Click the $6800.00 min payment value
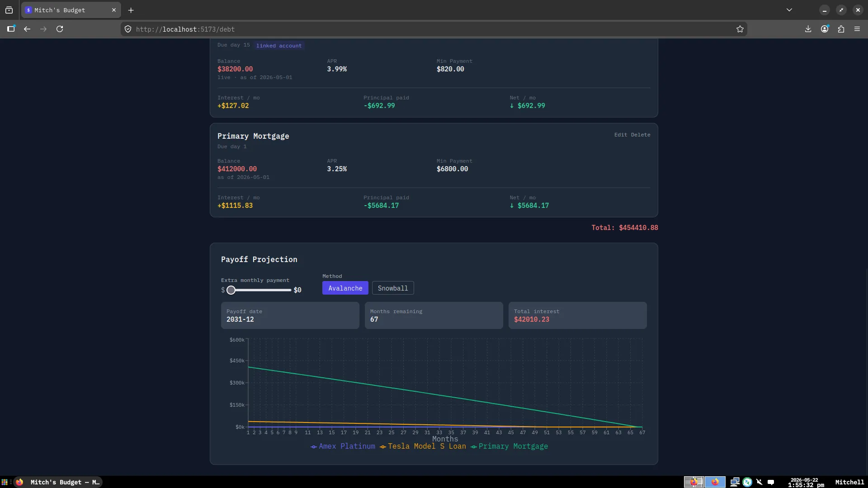 click(452, 169)
